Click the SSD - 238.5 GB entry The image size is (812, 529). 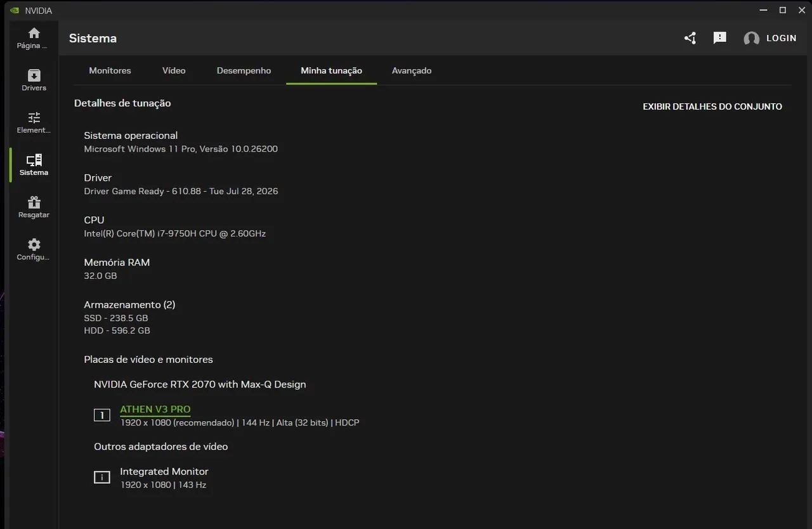click(115, 318)
